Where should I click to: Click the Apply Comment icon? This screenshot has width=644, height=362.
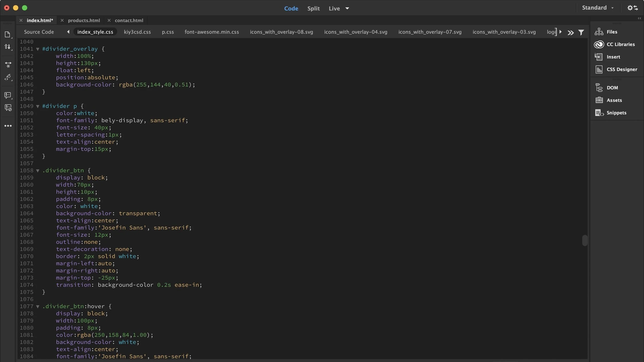8,95
